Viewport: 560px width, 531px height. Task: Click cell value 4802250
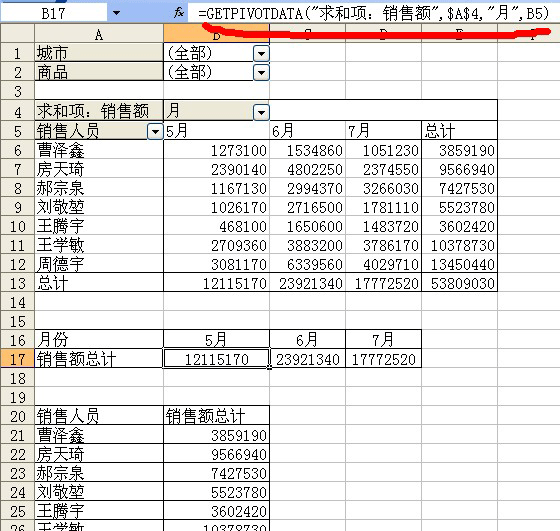click(x=315, y=170)
